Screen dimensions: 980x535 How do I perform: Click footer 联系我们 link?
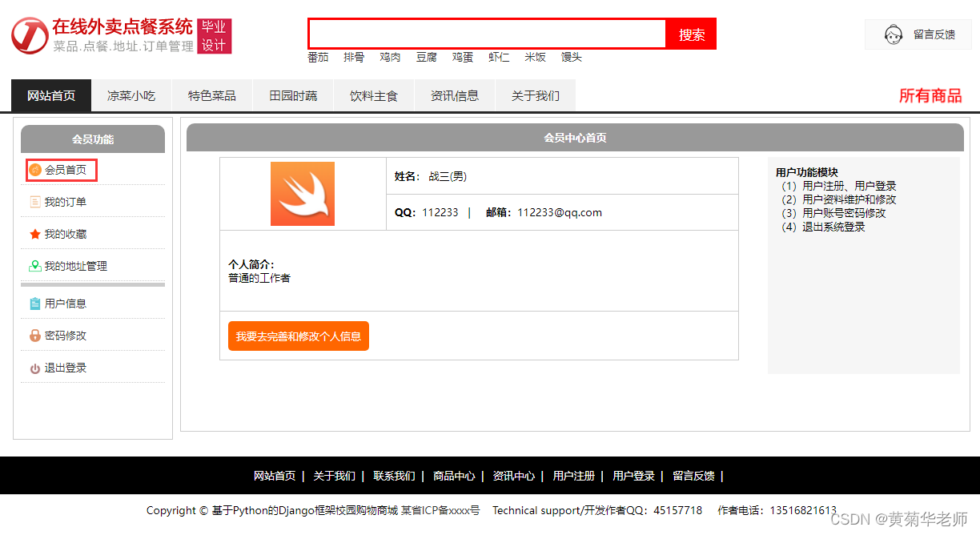394,476
